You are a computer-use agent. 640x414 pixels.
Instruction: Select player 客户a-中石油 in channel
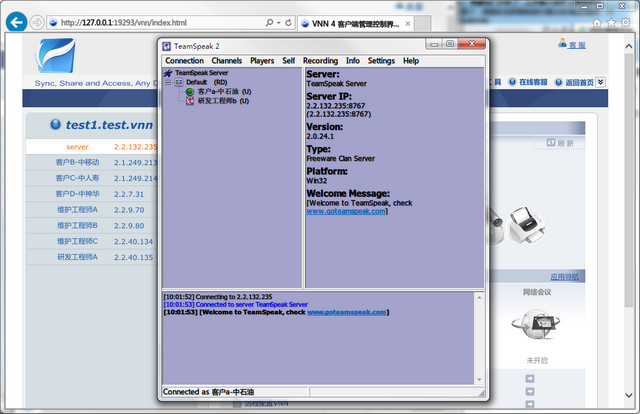click(x=224, y=91)
